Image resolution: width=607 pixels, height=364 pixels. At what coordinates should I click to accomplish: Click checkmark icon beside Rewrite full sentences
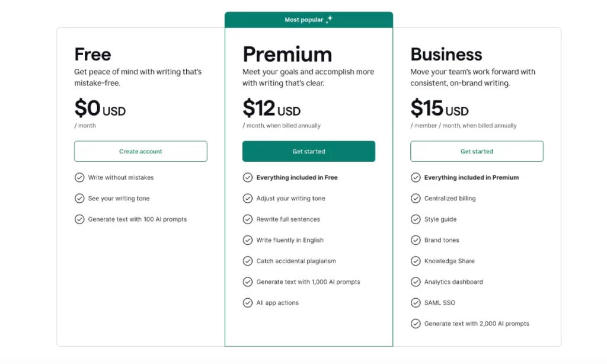[248, 219]
